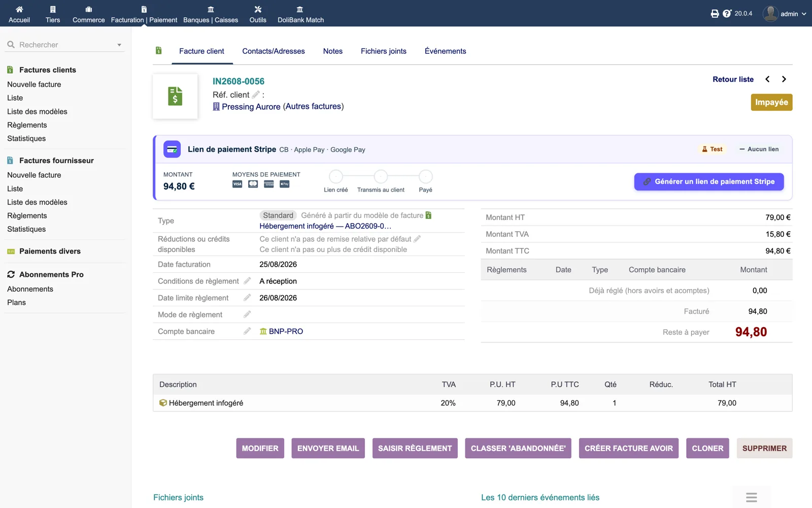812x508 pixels.
Task: Open the hamburger menu near events list
Action: click(x=752, y=497)
